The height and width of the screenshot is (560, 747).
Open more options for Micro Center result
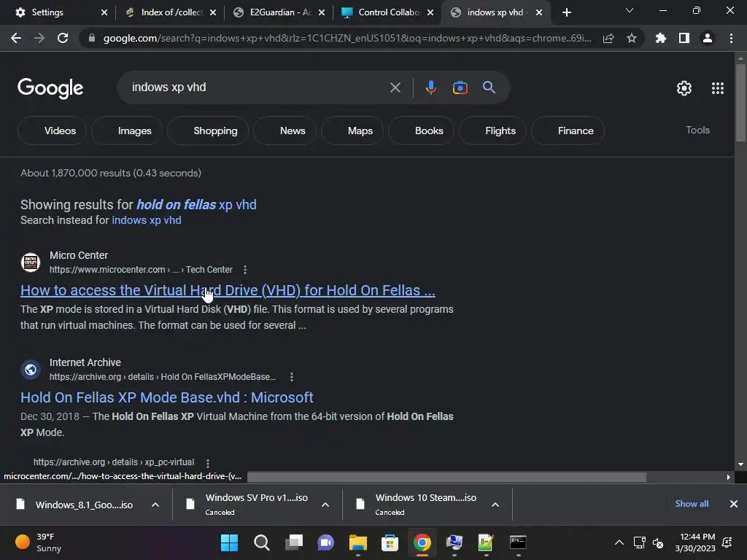(245, 270)
